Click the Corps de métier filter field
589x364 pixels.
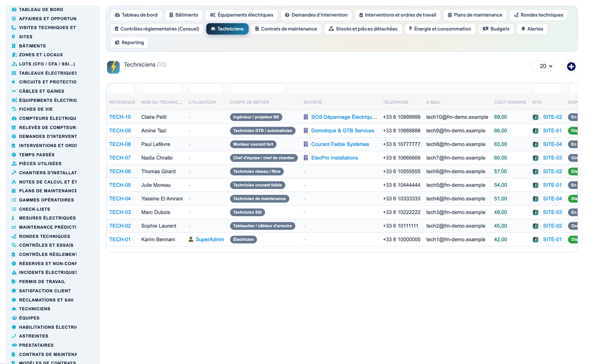coord(257,88)
